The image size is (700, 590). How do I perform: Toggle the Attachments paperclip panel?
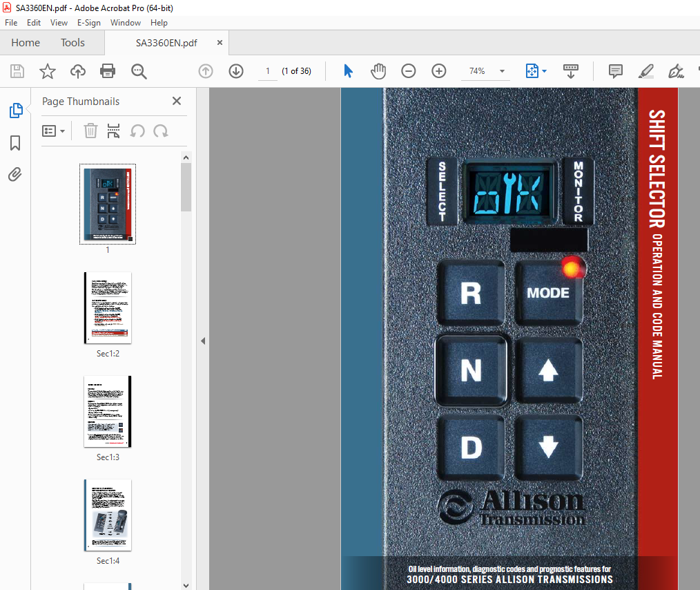coord(15,174)
